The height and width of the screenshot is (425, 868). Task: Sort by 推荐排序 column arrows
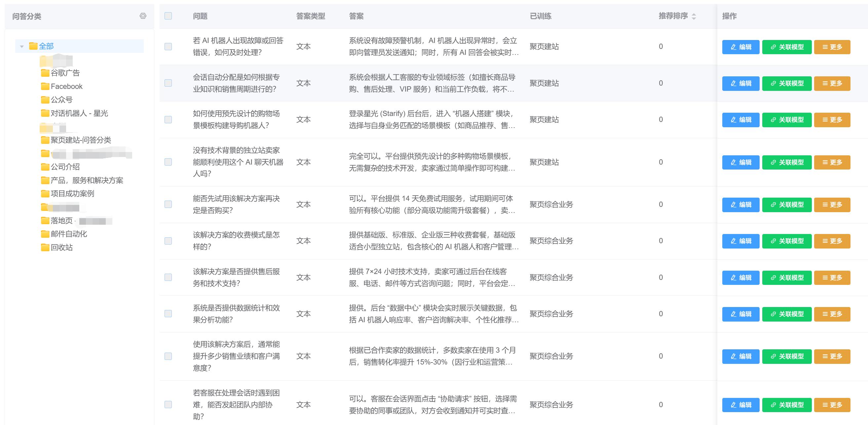[x=694, y=16]
